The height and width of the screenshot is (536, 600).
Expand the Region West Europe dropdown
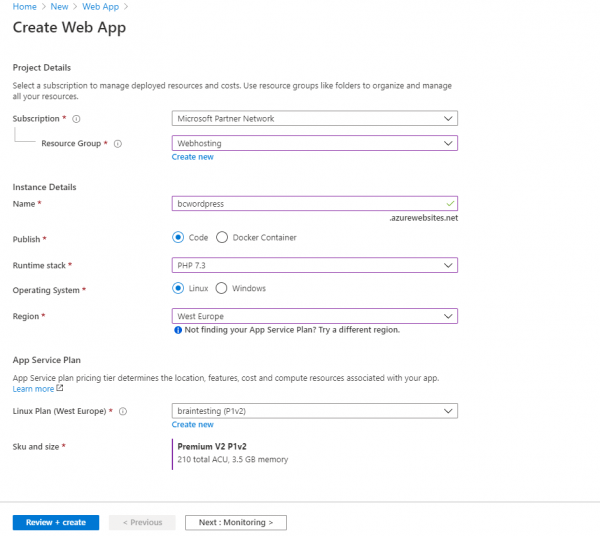(314, 316)
